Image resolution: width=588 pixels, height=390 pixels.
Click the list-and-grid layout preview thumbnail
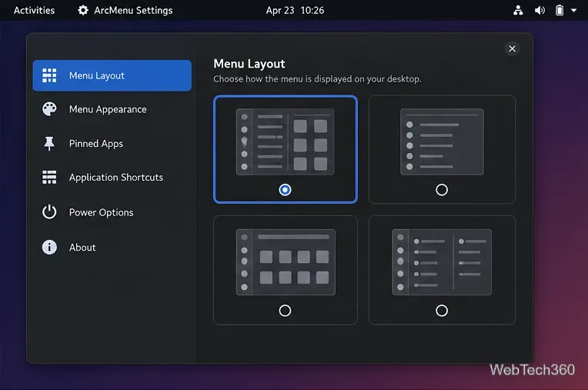point(285,142)
